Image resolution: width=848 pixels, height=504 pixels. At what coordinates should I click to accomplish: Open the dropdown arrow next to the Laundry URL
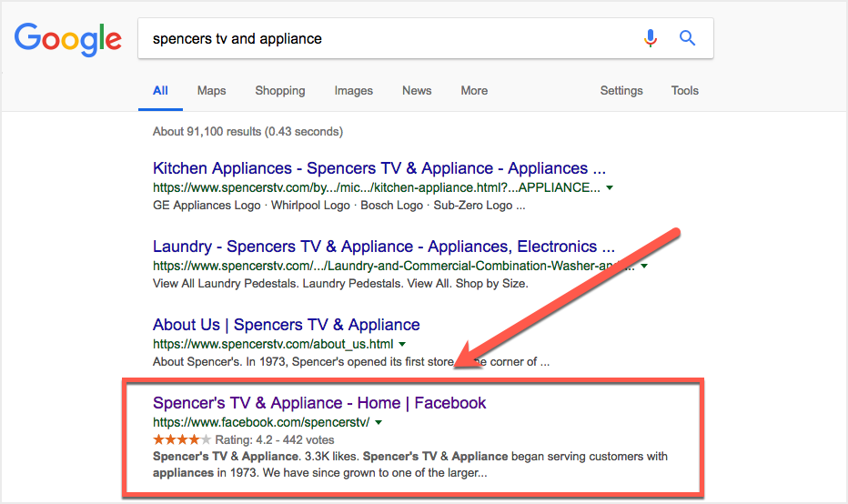[644, 267]
